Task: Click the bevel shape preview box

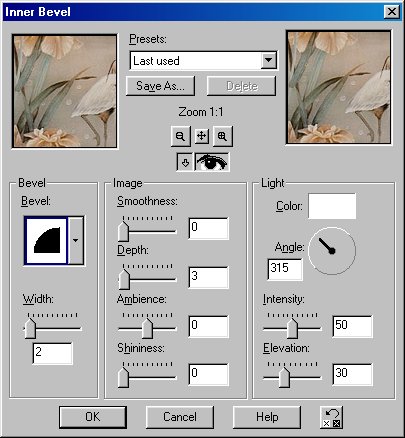Action: point(46,240)
